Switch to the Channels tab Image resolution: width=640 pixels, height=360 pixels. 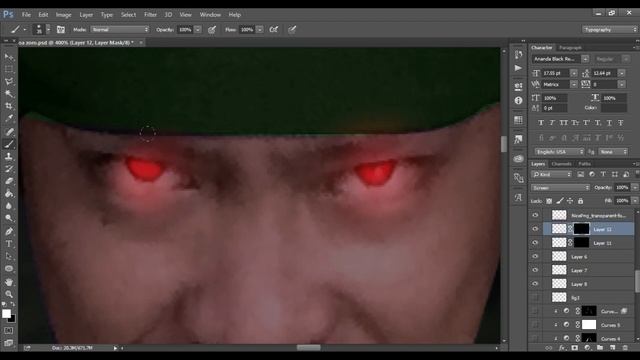561,164
